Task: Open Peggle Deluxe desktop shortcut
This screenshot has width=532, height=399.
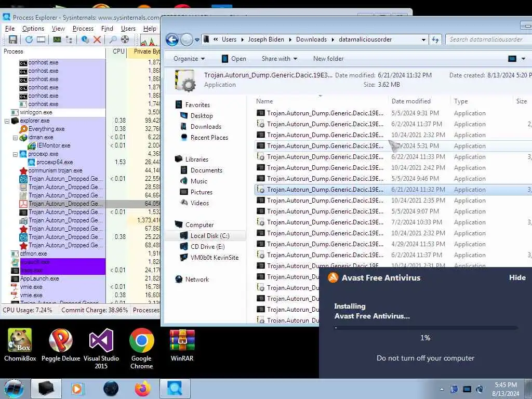Action: click(x=61, y=344)
